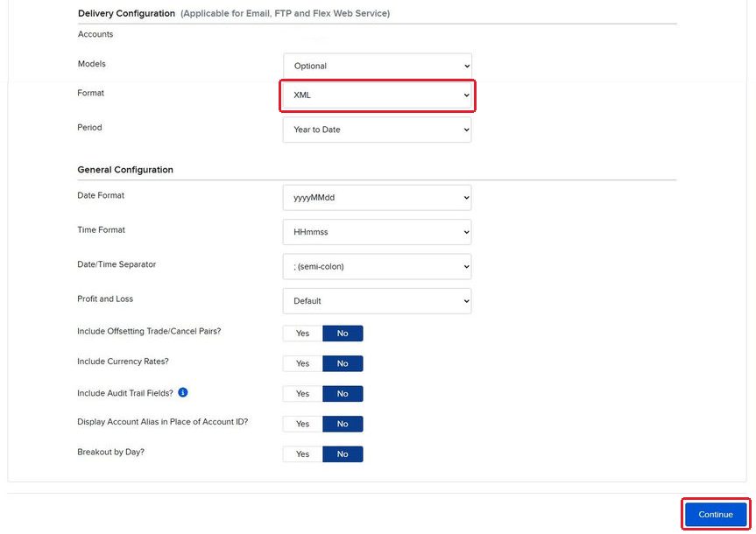This screenshot has width=756, height=534.
Task: Select No for Include Audit Trail Fields
Action: click(x=343, y=394)
